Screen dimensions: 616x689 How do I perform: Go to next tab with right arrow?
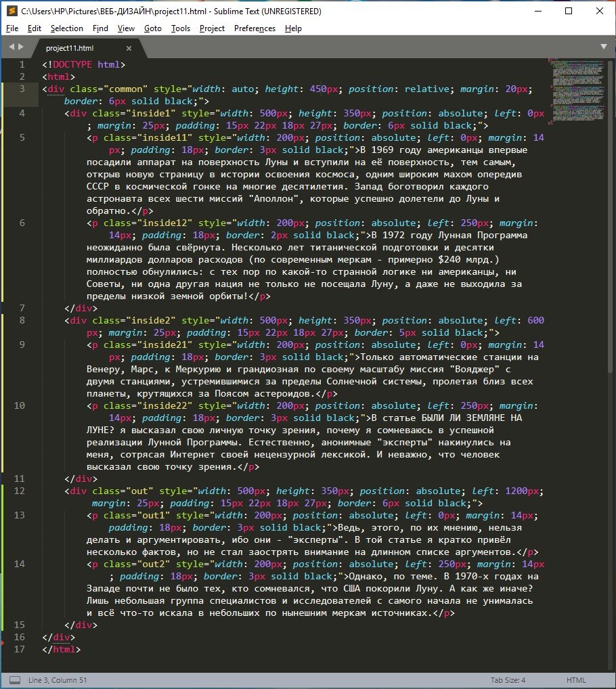click(21, 47)
